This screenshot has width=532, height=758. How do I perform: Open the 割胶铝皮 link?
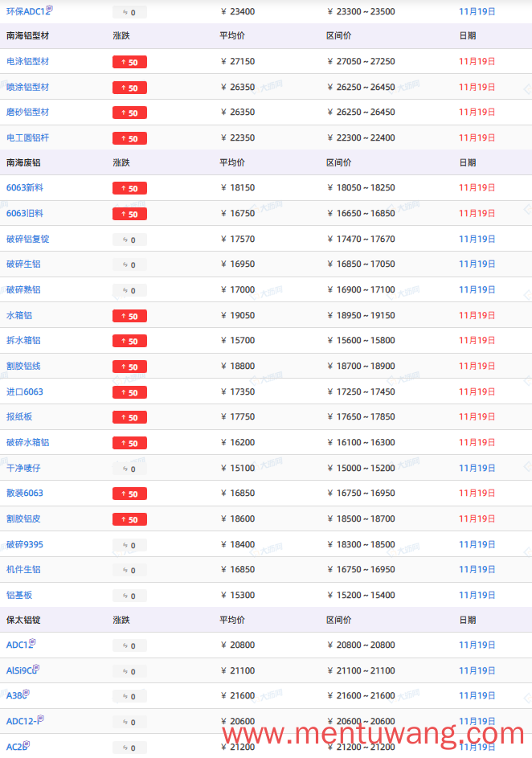click(23, 518)
